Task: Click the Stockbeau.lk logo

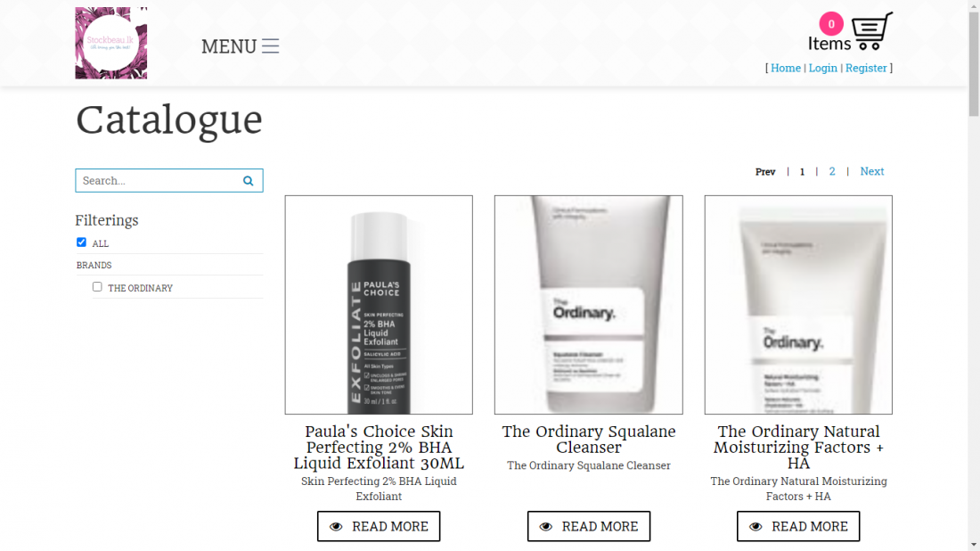Action: [x=111, y=43]
